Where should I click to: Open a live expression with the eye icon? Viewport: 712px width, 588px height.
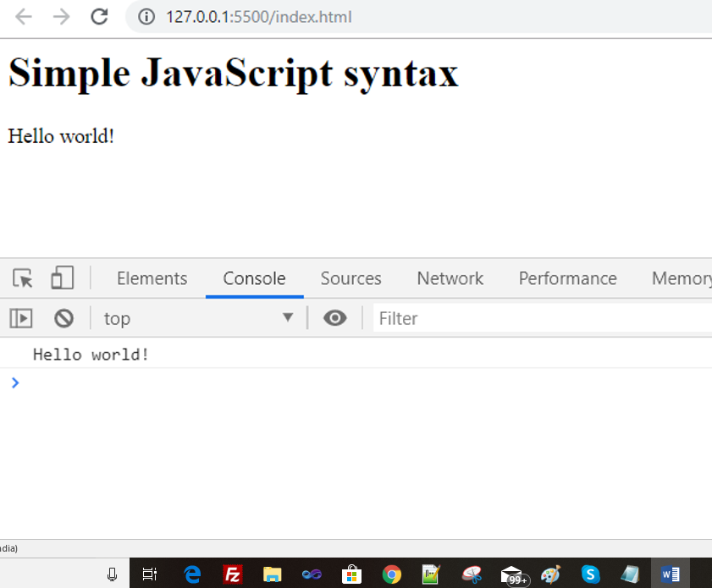[335, 318]
